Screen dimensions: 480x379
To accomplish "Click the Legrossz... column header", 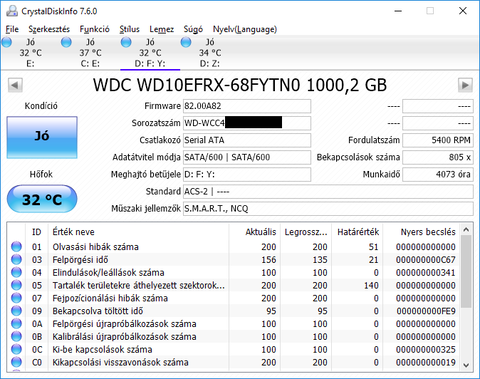I will pyautogui.click(x=306, y=232).
